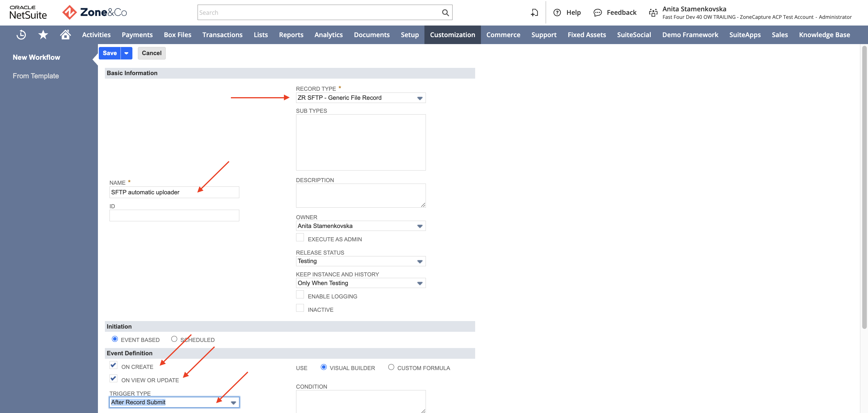
Task: Click the Create New page-plus icon
Action: coord(535,12)
